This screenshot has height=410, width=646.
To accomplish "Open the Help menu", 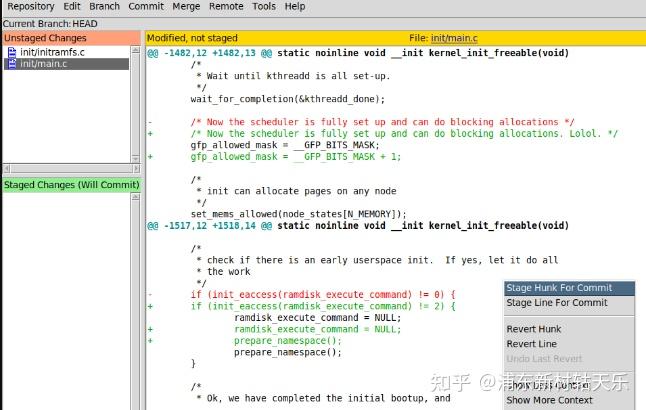I will 295,7.
